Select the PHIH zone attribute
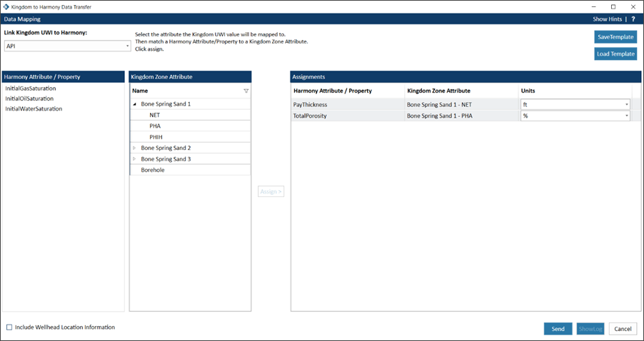644x341 pixels. (156, 137)
